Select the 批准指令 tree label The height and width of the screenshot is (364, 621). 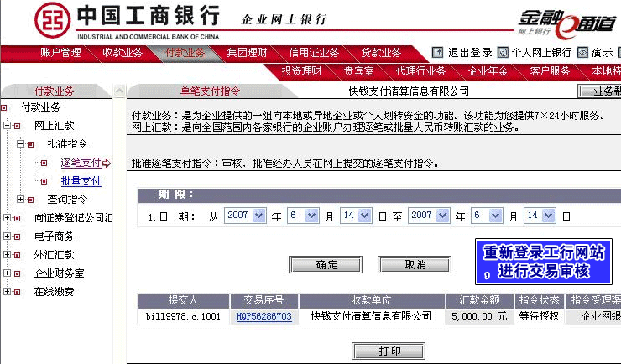coord(67,144)
